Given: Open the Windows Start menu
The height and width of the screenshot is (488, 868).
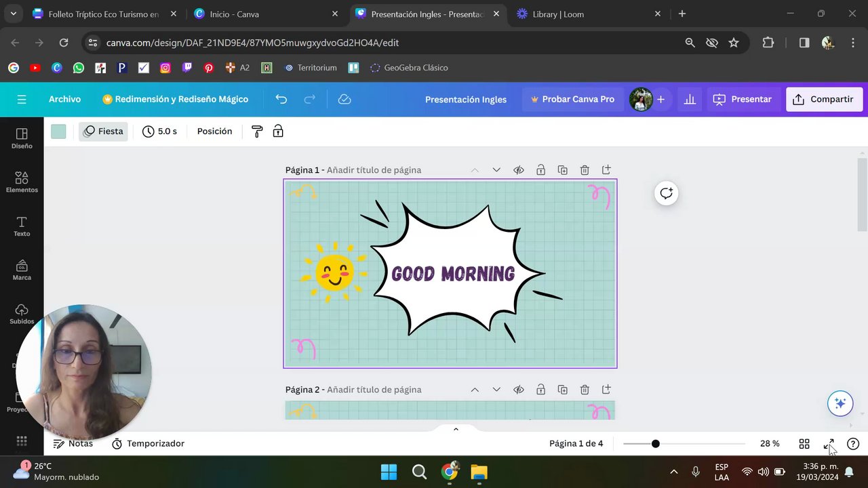Looking at the screenshot, I should tap(389, 472).
